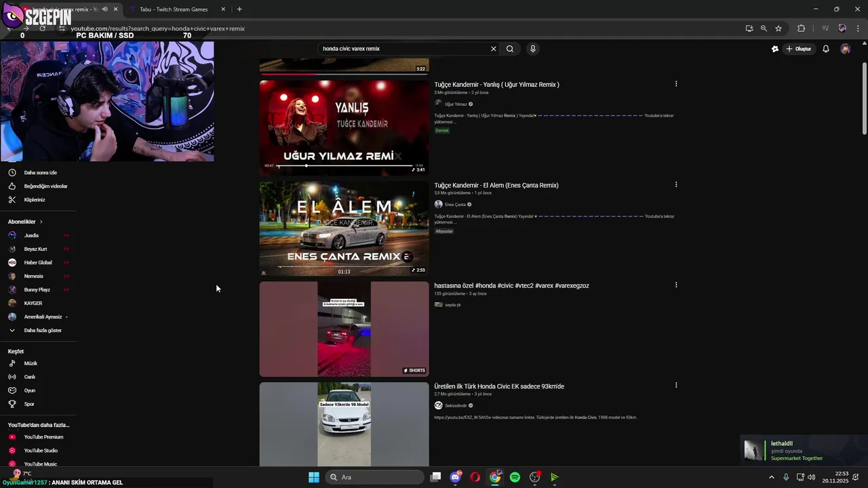This screenshot has width=868, height=488.
Task: Open Tuğçe Kandemir - El Alem video title
Action: 496,185
